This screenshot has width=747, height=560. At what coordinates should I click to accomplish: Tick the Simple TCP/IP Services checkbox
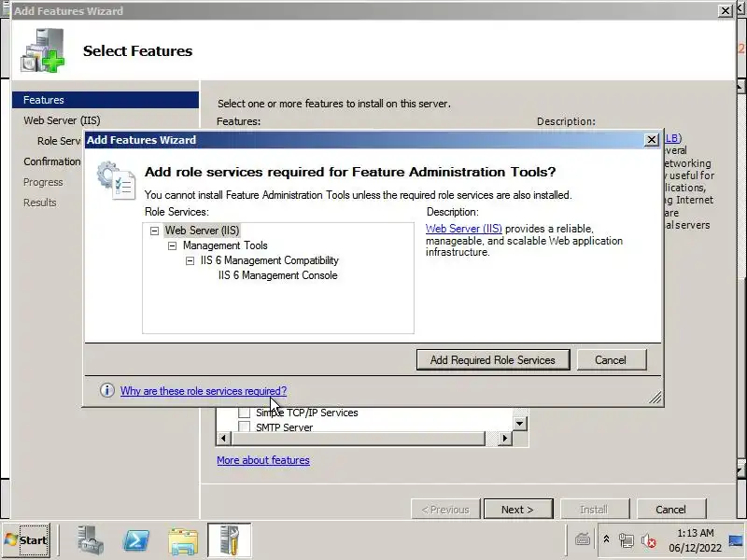[244, 413]
